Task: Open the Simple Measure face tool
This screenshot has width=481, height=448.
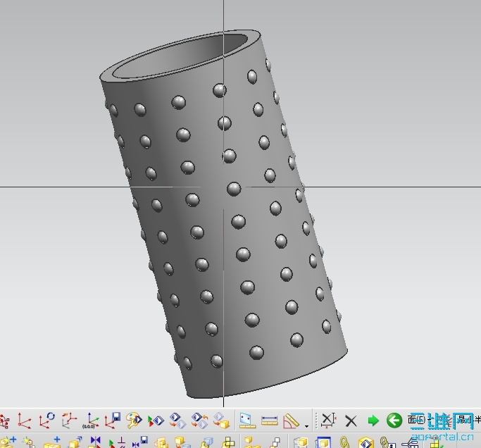Action: tap(247, 421)
